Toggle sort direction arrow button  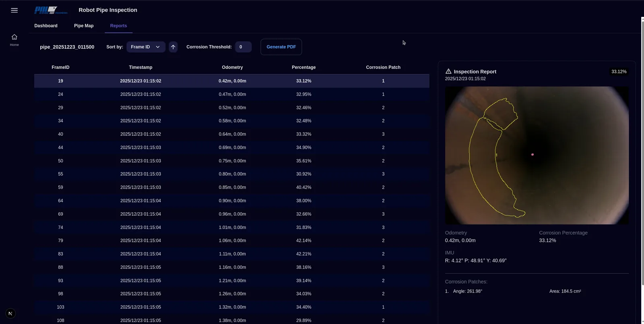pos(173,47)
